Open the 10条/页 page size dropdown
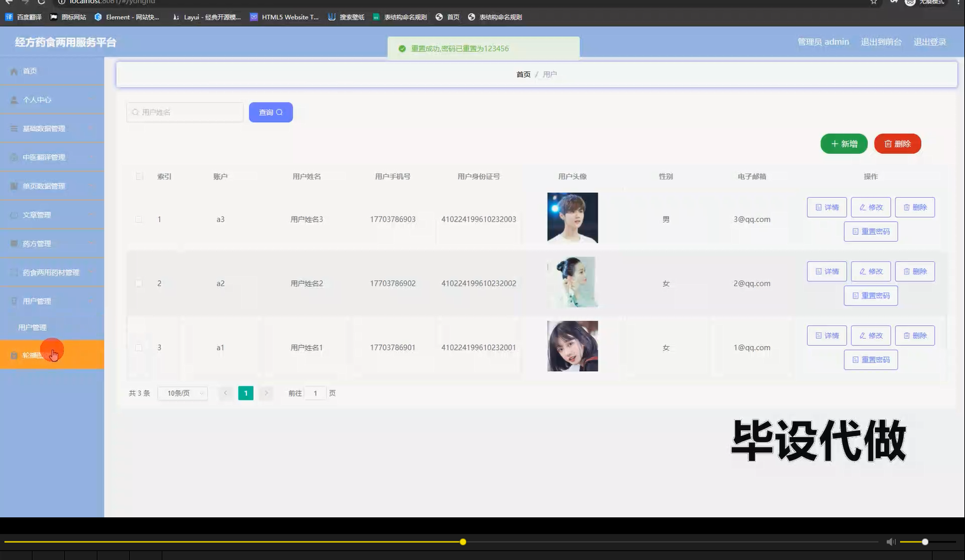Viewport: 965px width, 560px height. (x=182, y=393)
